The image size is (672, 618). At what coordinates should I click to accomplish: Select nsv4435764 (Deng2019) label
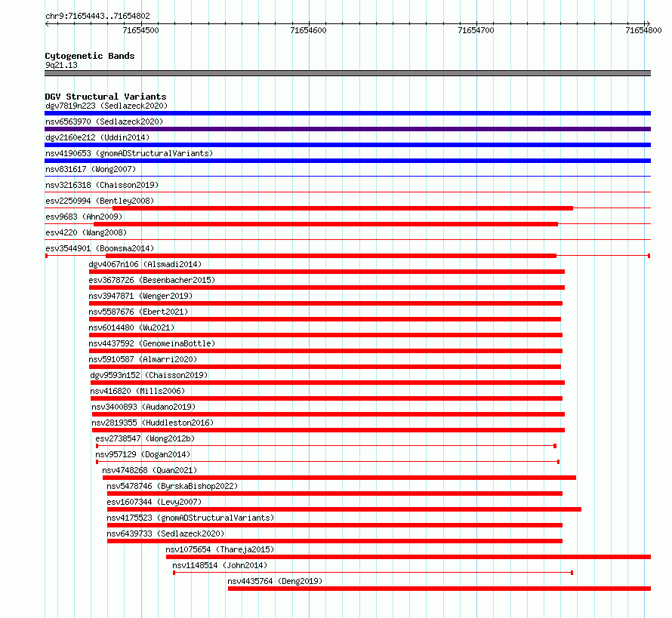pyautogui.click(x=275, y=581)
